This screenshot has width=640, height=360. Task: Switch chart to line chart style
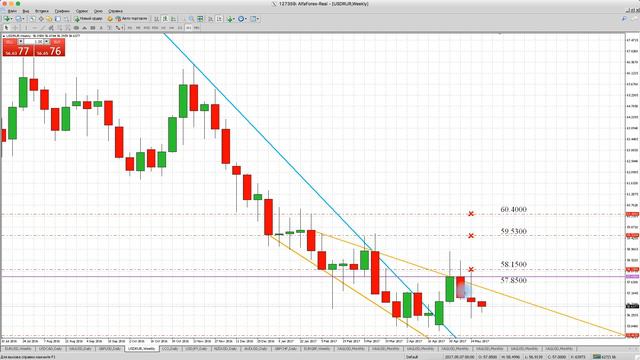click(x=173, y=19)
